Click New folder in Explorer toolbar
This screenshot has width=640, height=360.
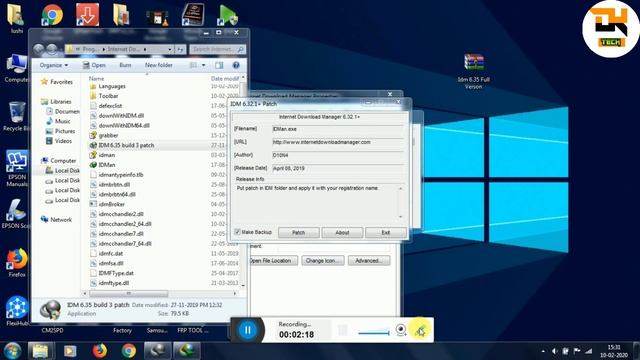click(159, 65)
